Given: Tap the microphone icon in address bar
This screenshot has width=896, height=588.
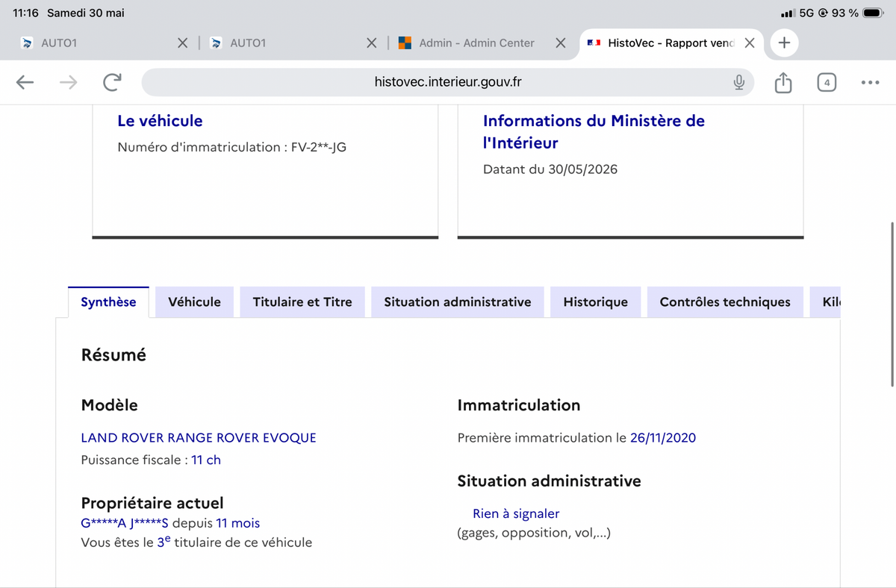Looking at the screenshot, I should tap(738, 82).
